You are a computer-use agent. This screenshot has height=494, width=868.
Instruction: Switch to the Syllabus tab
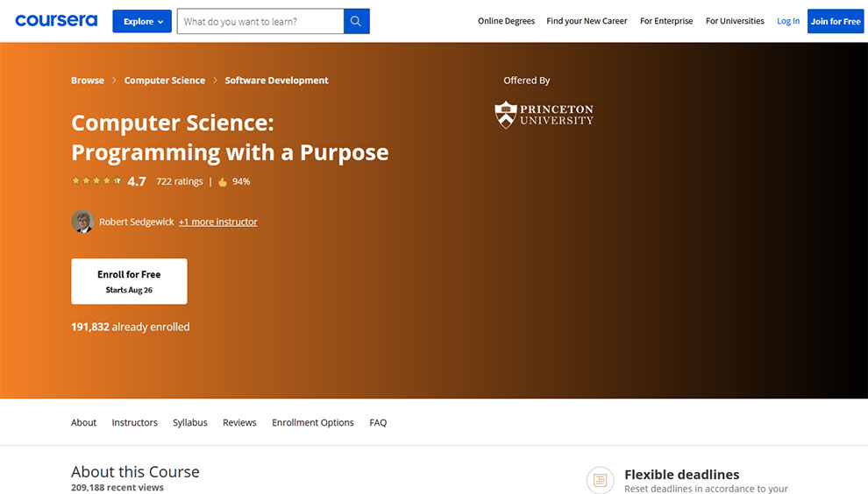point(190,422)
